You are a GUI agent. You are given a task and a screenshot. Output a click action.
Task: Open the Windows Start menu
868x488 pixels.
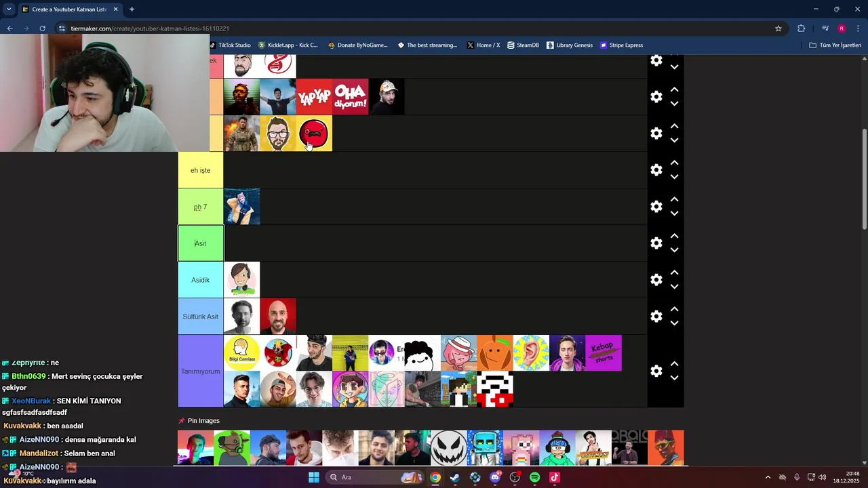(x=314, y=477)
